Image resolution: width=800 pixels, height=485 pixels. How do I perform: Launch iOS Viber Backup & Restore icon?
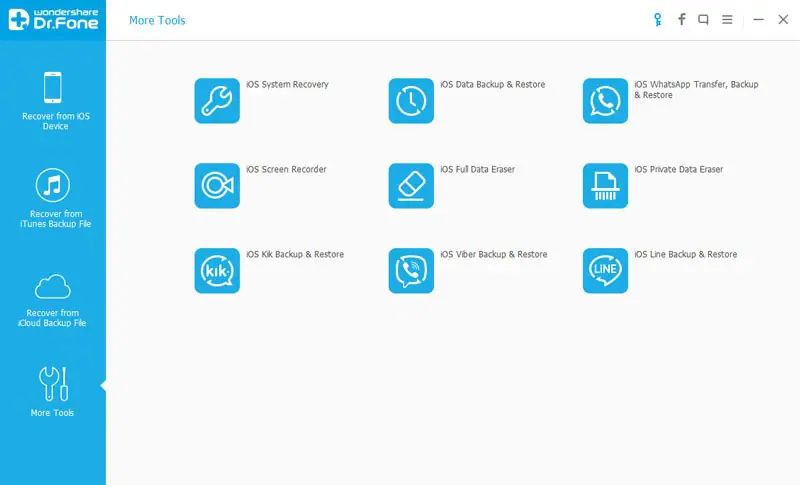411,271
